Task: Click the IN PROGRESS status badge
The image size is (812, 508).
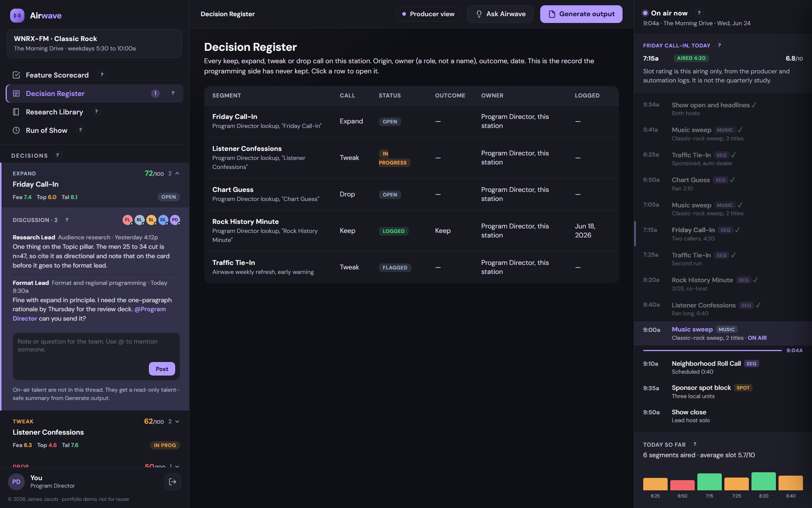Action: 394,158
